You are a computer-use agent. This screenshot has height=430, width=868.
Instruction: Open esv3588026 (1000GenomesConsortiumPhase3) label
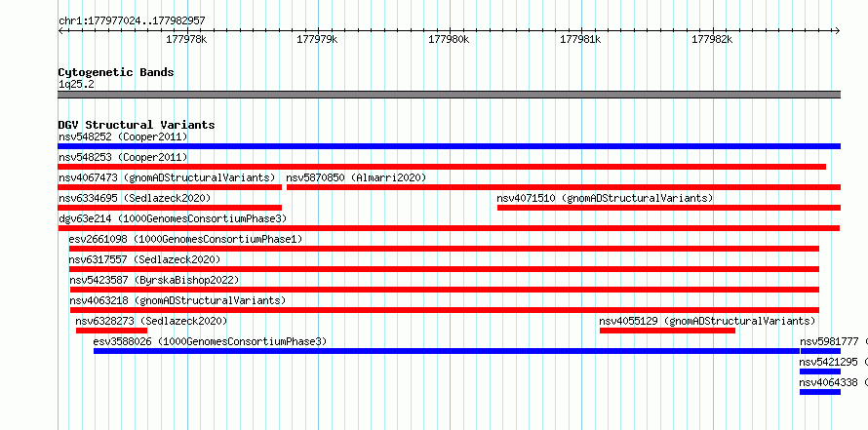click(x=210, y=341)
